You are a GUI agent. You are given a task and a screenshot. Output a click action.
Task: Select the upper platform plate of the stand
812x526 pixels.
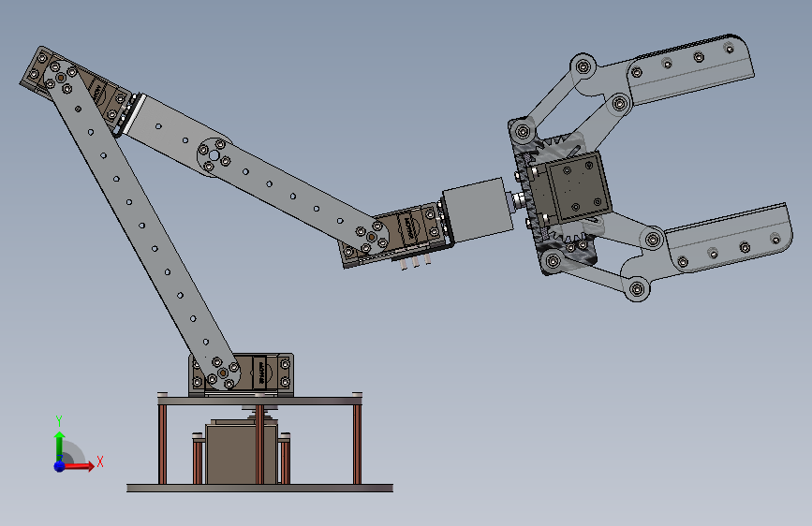coord(260,401)
